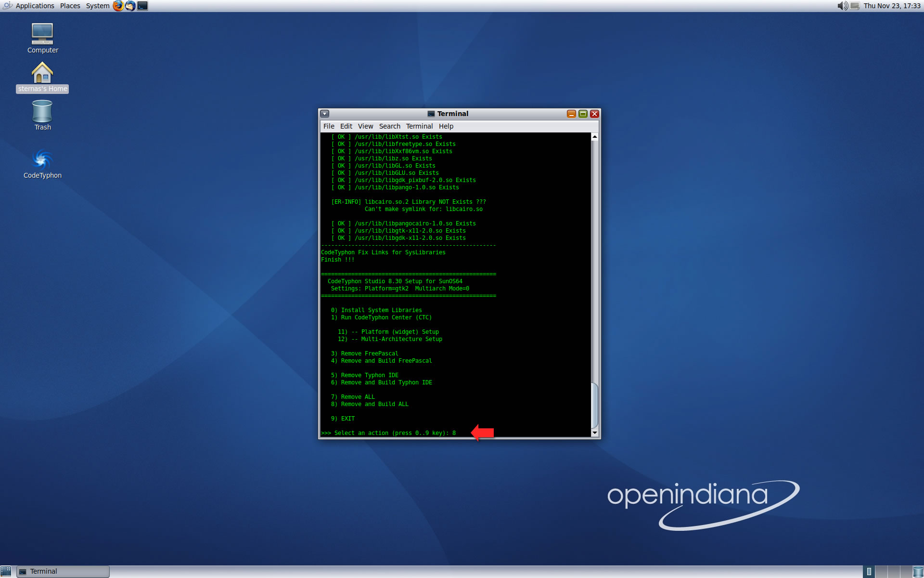
Task: Open the Terminal View menu
Action: click(365, 126)
